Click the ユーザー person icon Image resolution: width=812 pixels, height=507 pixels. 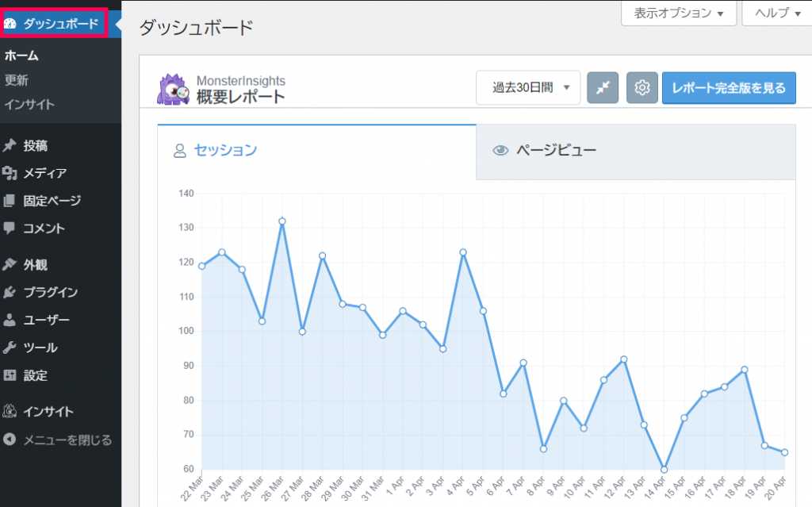point(10,320)
